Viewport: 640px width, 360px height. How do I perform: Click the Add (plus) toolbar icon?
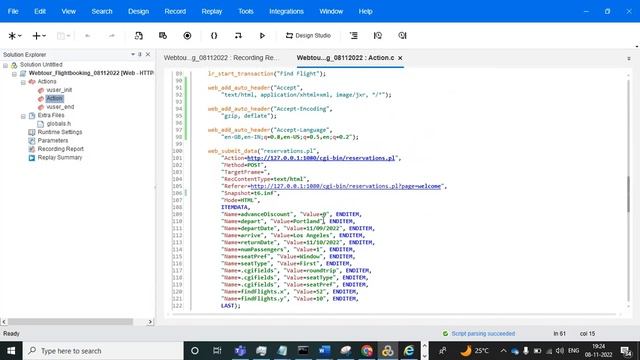[36, 36]
